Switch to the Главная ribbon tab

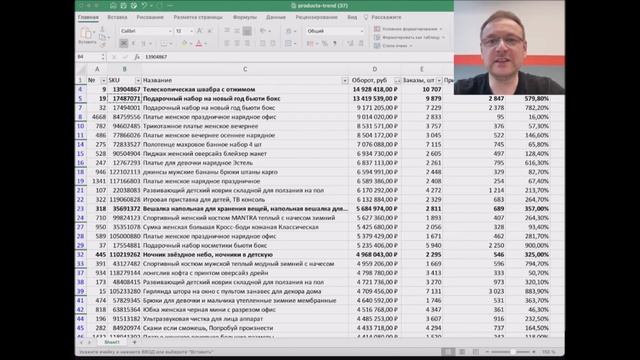88,17
